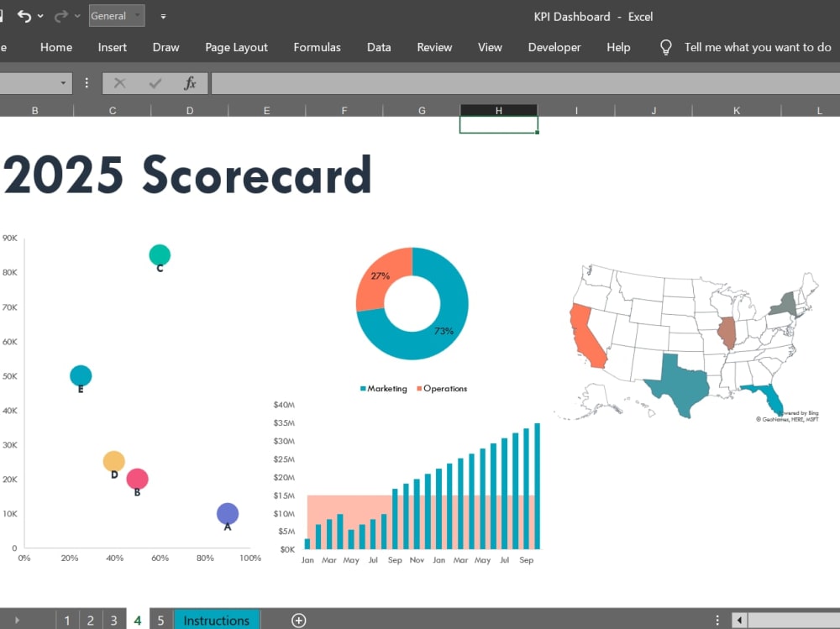Switch to sheet tab 5
840x629 pixels.
tap(160, 620)
